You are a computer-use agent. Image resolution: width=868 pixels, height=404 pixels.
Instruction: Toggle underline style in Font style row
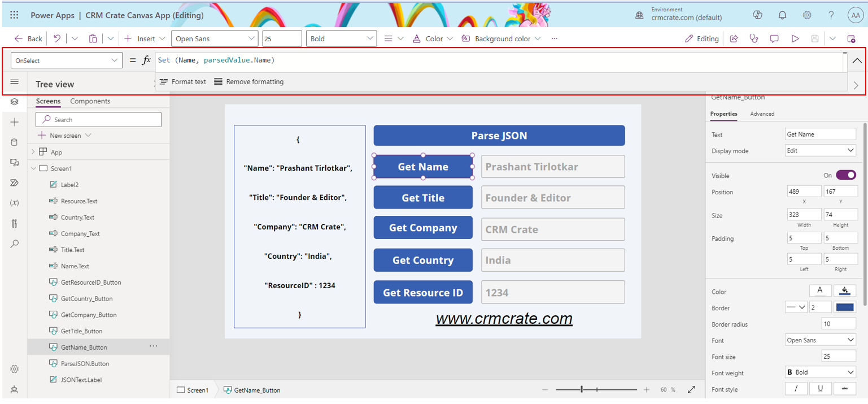[820, 389]
